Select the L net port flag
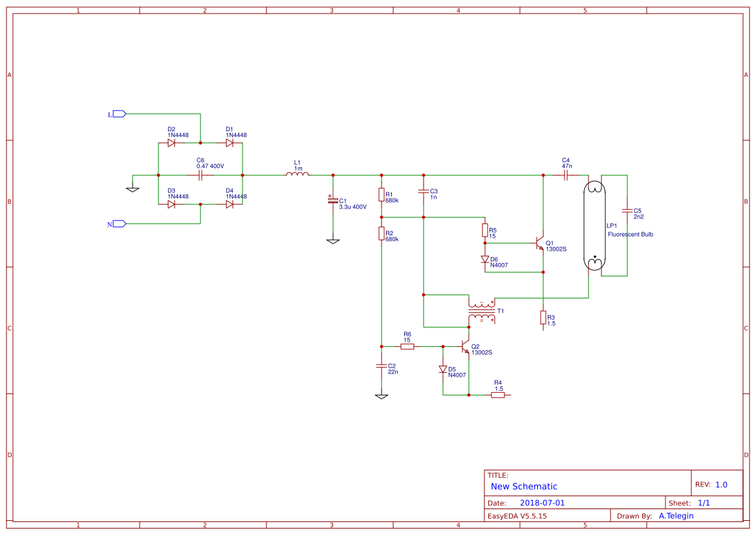Image resolution: width=756 pixels, height=535 pixels. (x=118, y=113)
